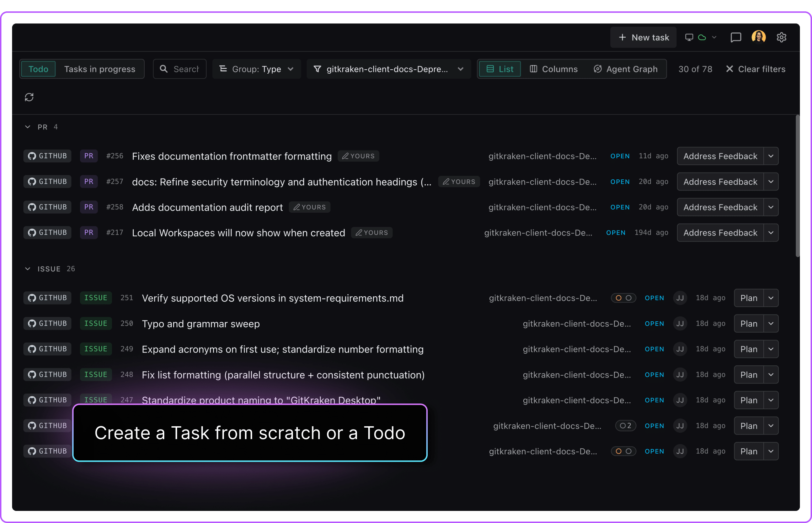Click PR tag on #256 row
812x523 pixels.
(89, 156)
